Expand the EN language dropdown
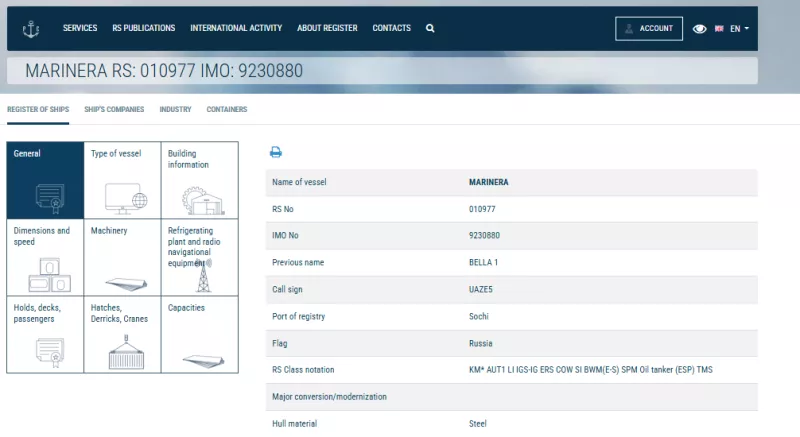 (734, 29)
